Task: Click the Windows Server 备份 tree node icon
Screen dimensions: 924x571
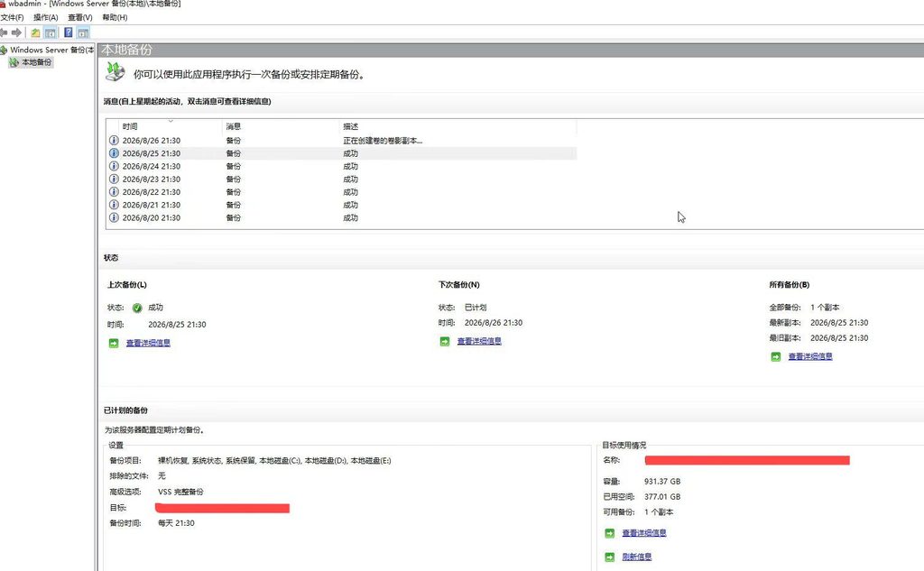Action: pos(4,51)
